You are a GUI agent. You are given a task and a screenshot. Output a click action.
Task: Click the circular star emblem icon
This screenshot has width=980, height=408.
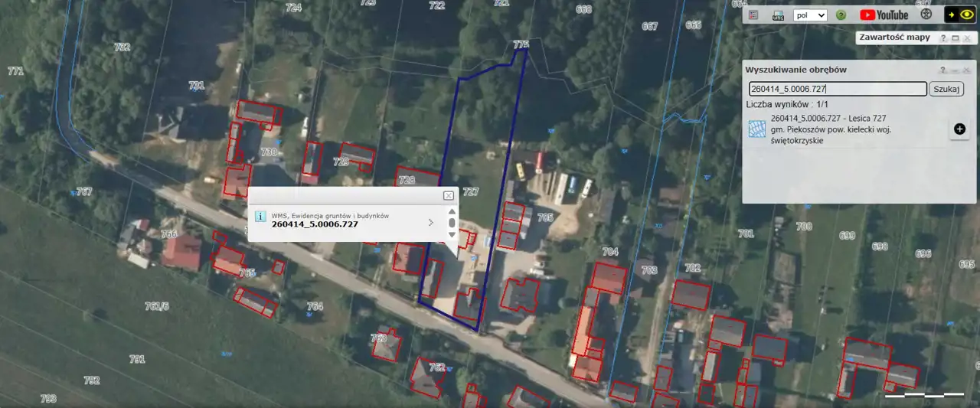926,15
